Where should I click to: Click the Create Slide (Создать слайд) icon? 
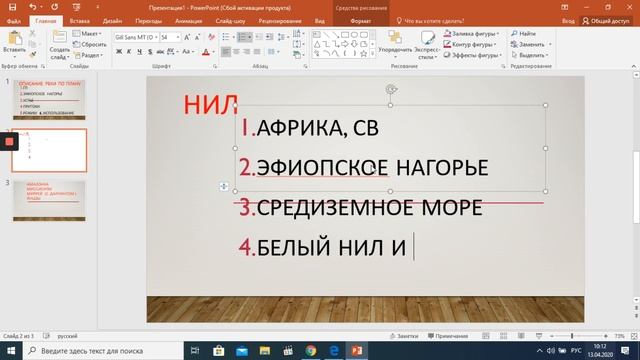(60, 38)
